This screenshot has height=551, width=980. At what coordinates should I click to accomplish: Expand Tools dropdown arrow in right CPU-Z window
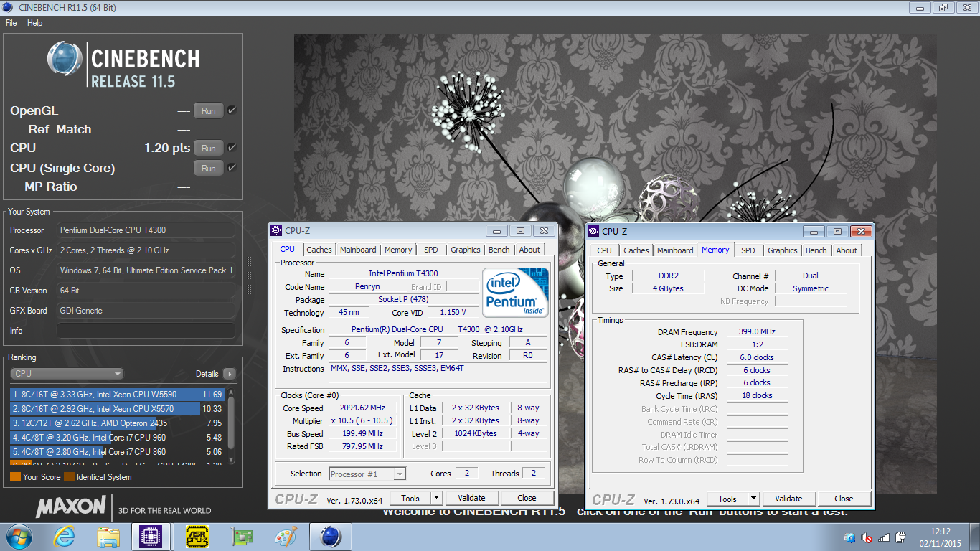pos(753,499)
